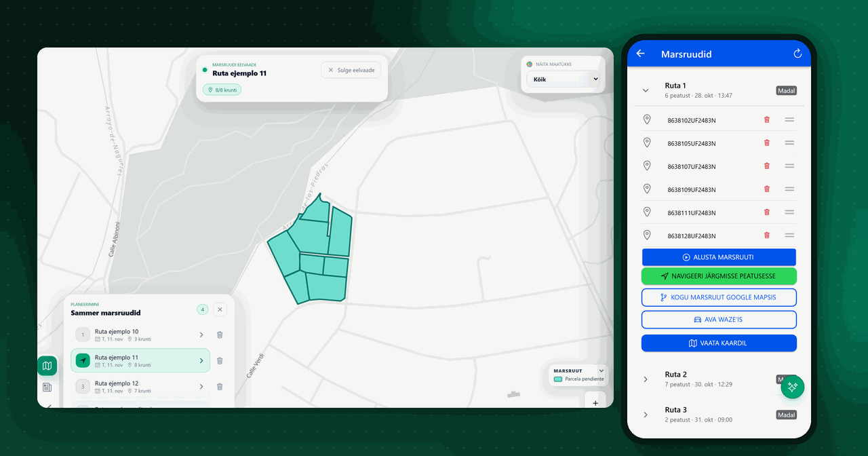Expand the Ruta 3 section
This screenshot has width=868, height=456.
(646, 415)
